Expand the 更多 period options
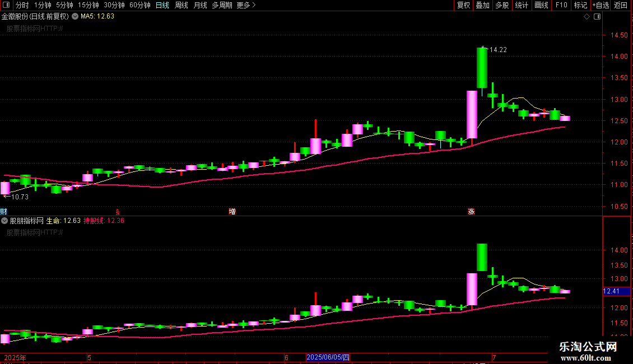Image resolution: width=633 pixels, height=364 pixels. [x=246, y=5]
